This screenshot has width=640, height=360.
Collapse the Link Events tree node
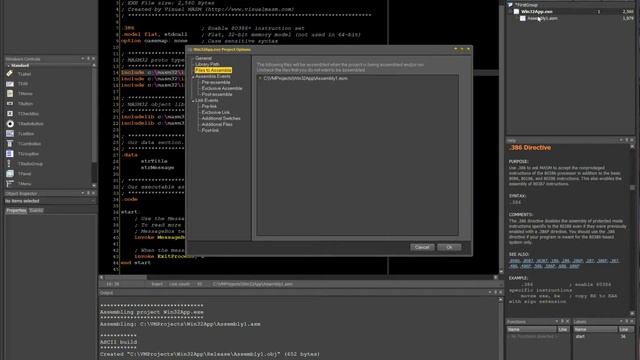point(193,100)
